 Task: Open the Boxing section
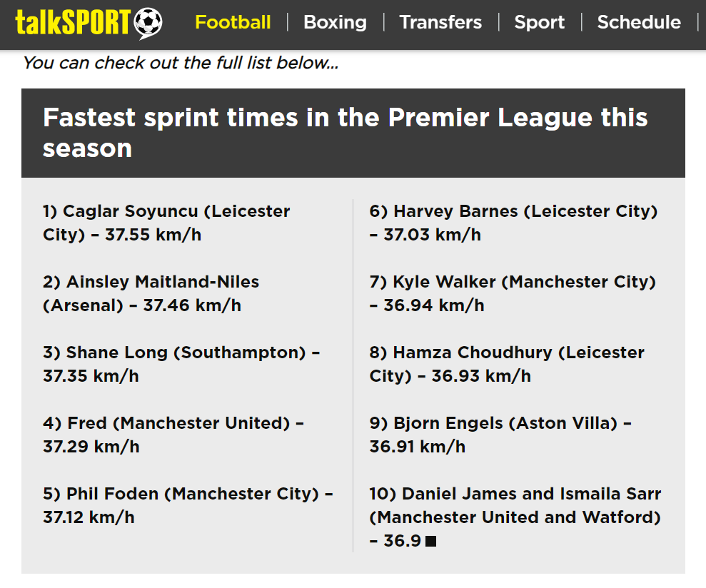click(335, 22)
